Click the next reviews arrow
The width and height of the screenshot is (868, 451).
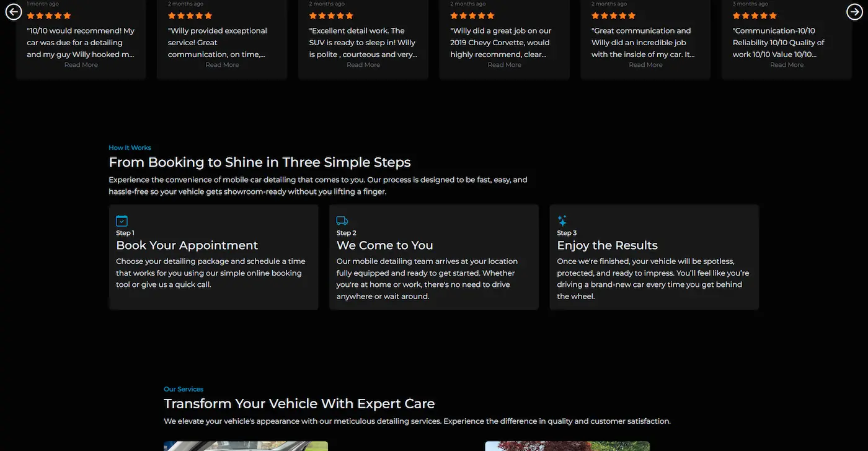(854, 12)
